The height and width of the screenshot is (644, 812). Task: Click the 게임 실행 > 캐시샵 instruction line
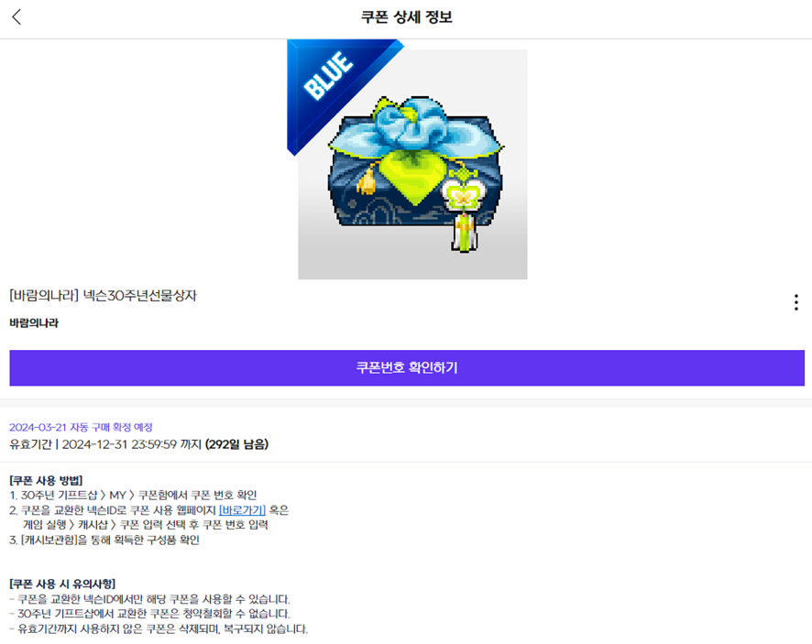[146, 525]
